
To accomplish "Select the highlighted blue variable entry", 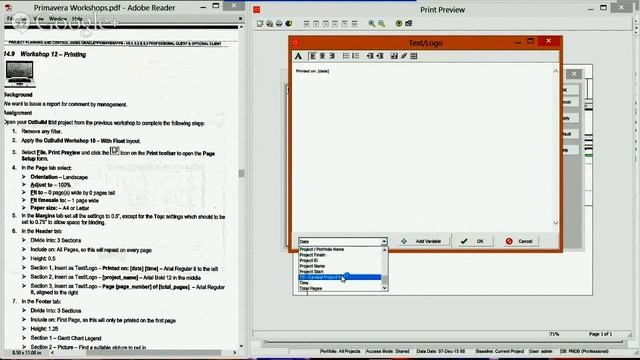I will point(340,277).
